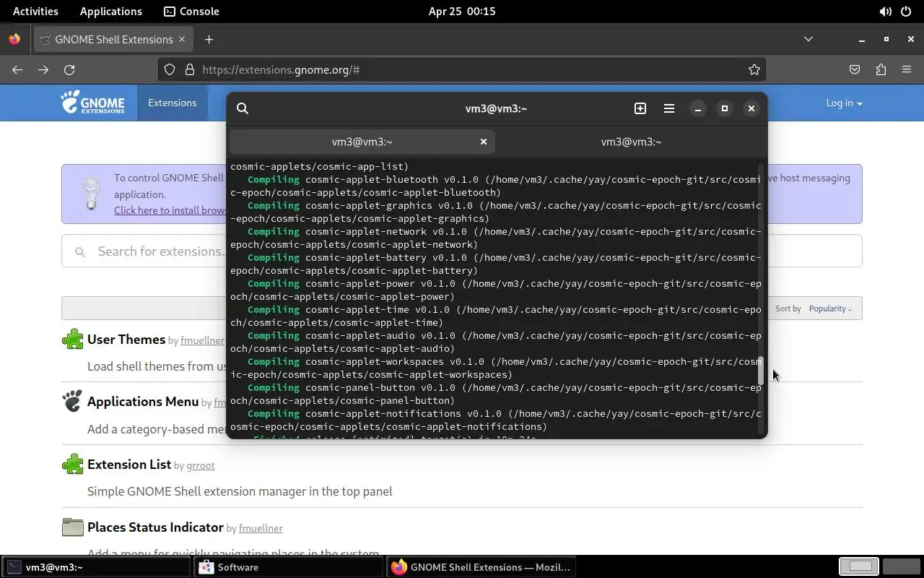The width and height of the screenshot is (924, 578).
Task: Click the site padlock security icon
Action: pyautogui.click(x=190, y=69)
